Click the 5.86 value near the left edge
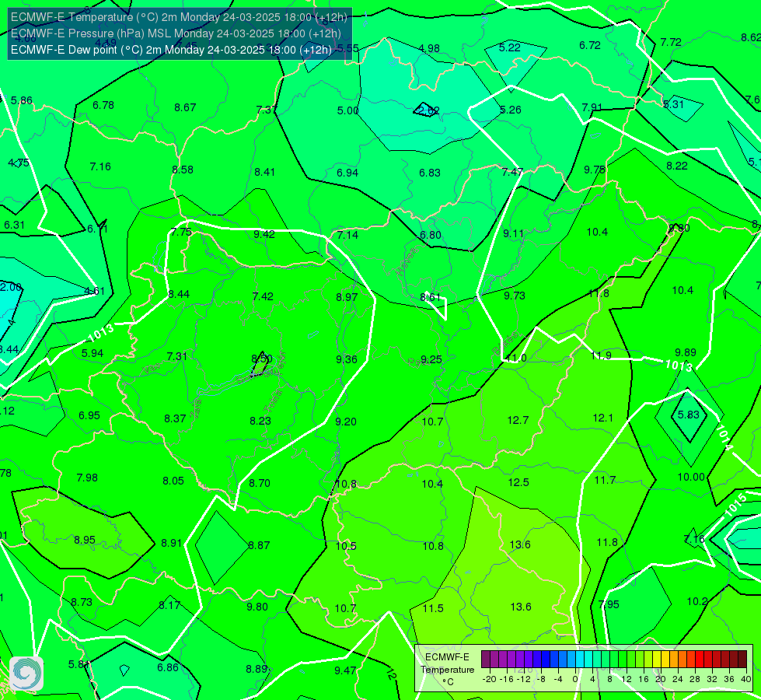761x700 pixels. point(21,100)
